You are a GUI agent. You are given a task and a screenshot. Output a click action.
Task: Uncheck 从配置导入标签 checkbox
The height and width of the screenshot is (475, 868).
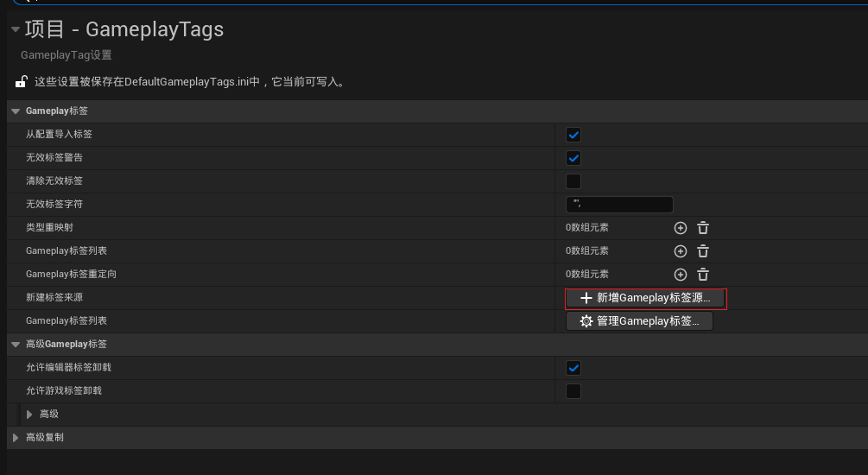pos(573,135)
